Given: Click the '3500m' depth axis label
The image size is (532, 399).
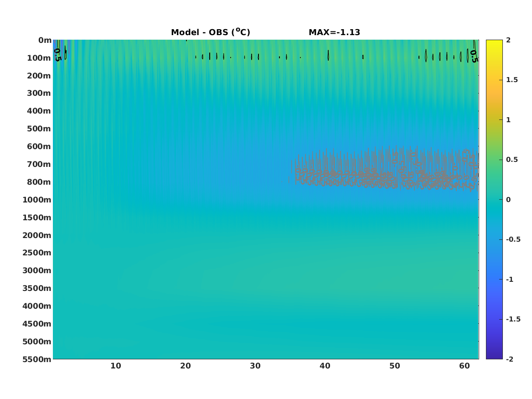Looking at the screenshot, I should [37, 288].
